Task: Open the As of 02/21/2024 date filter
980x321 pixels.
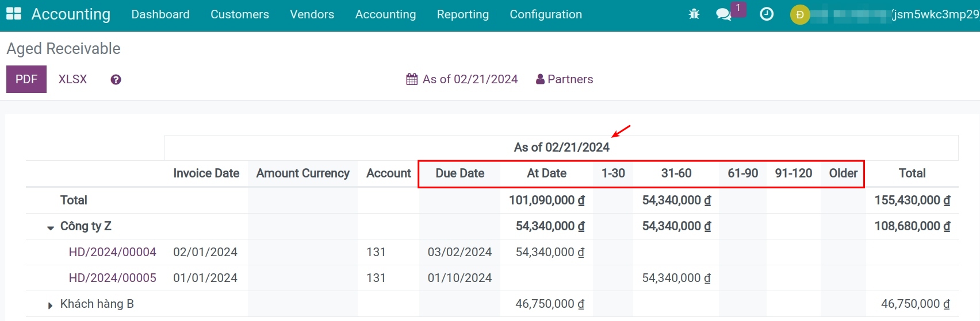Action: pyautogui.click(x=462, y=79)
